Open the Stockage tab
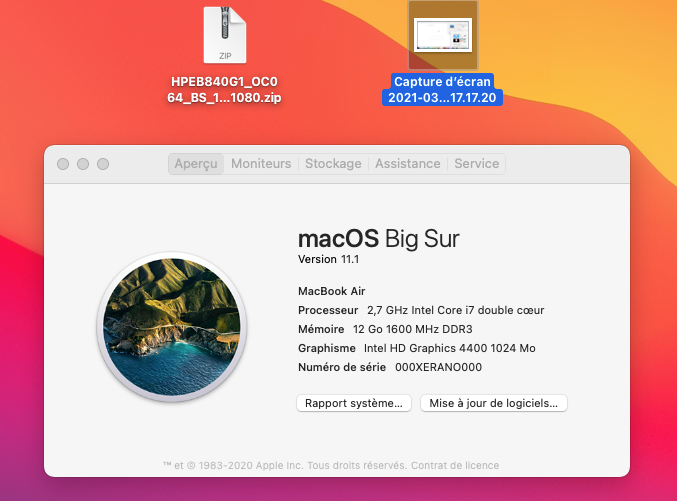This screenshot has height=501, width=677. 333,164
